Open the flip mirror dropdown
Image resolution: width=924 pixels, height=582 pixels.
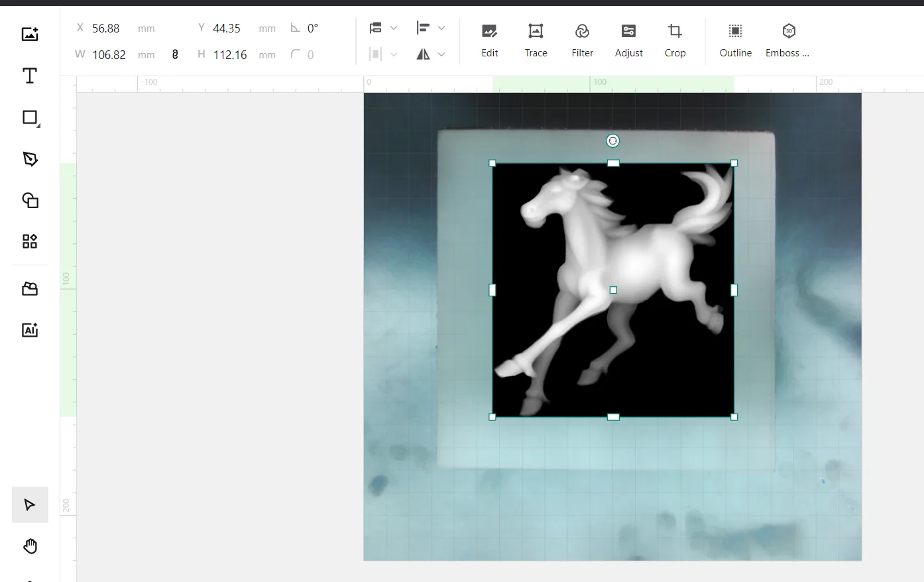point(430,54)
